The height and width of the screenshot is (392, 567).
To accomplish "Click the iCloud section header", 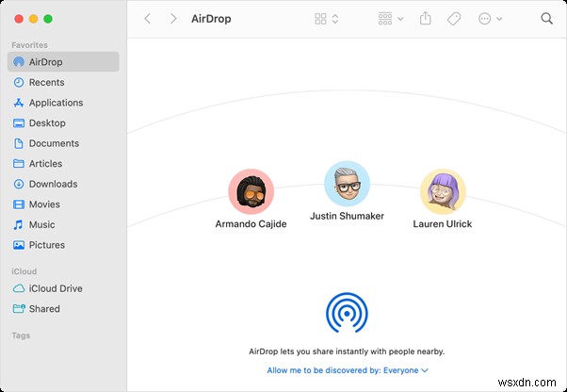I will tap(24, 271).
